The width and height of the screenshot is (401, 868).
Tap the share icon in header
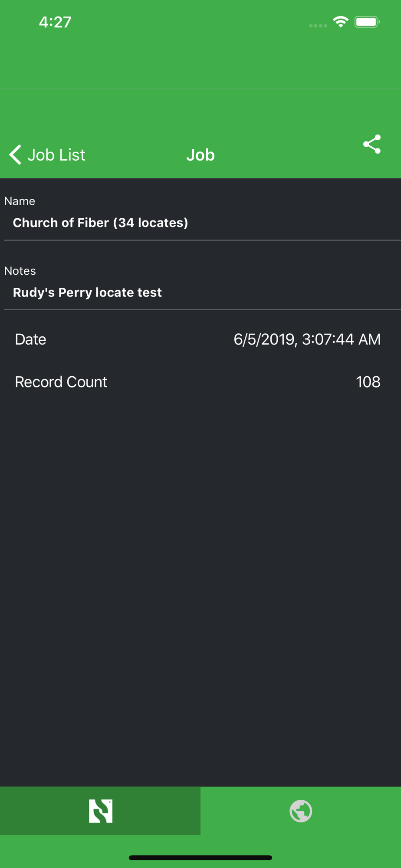tap(372, 144)
